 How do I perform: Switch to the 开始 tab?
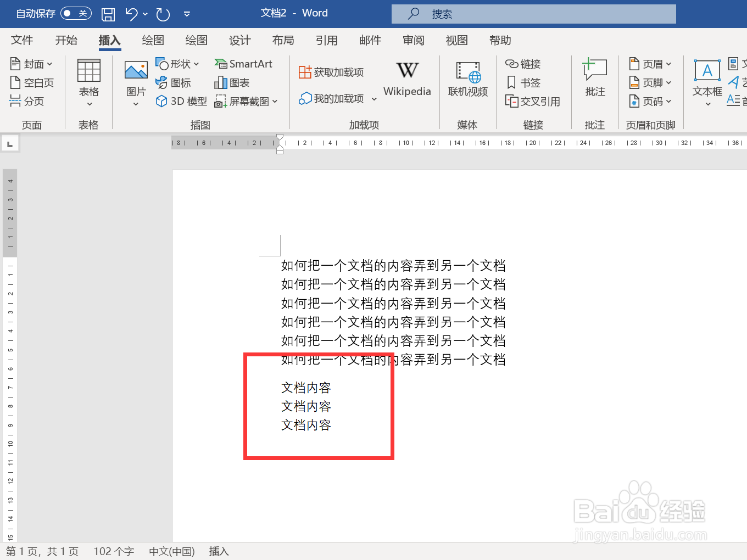click(x=66, y=40)
